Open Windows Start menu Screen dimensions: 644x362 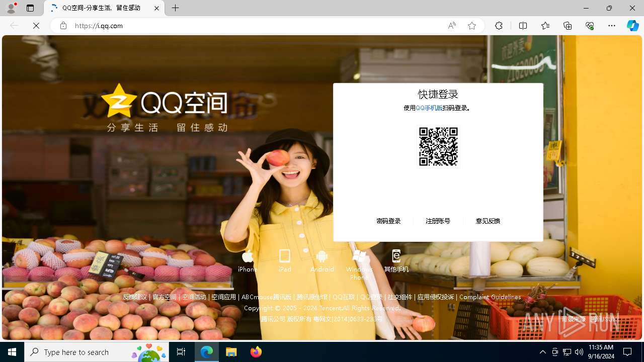pos(12,352)
